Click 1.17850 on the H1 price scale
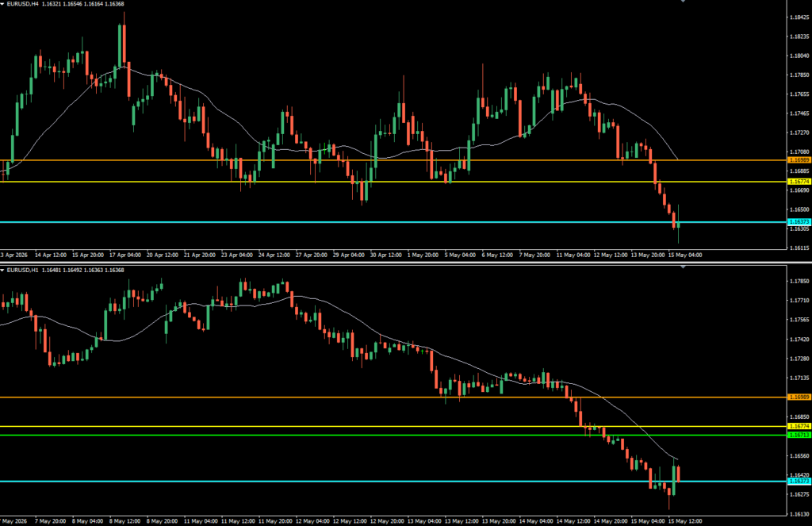This screenshot has width=812, height=526. click(799, 281)
